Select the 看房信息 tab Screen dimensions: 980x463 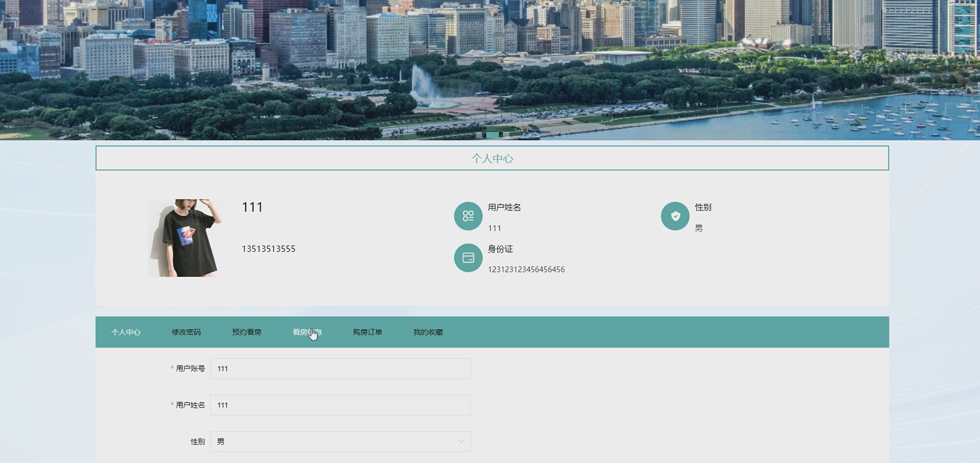(307, 332)
